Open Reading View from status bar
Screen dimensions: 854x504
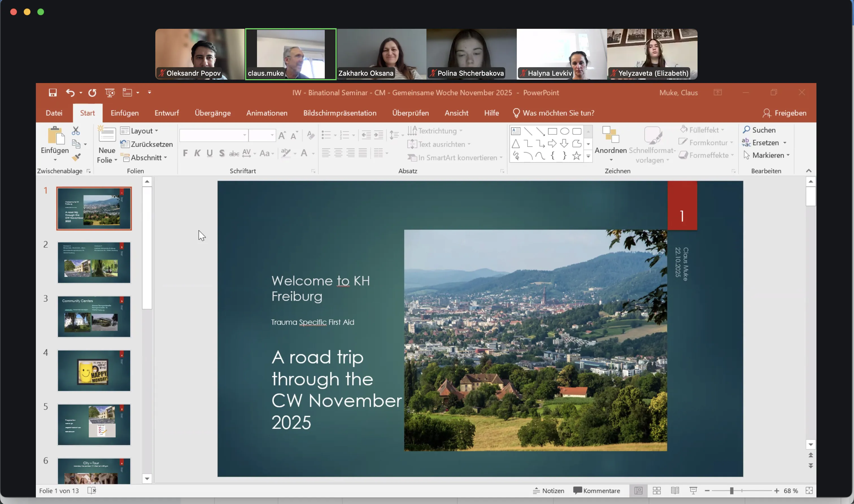click(675, 491)
